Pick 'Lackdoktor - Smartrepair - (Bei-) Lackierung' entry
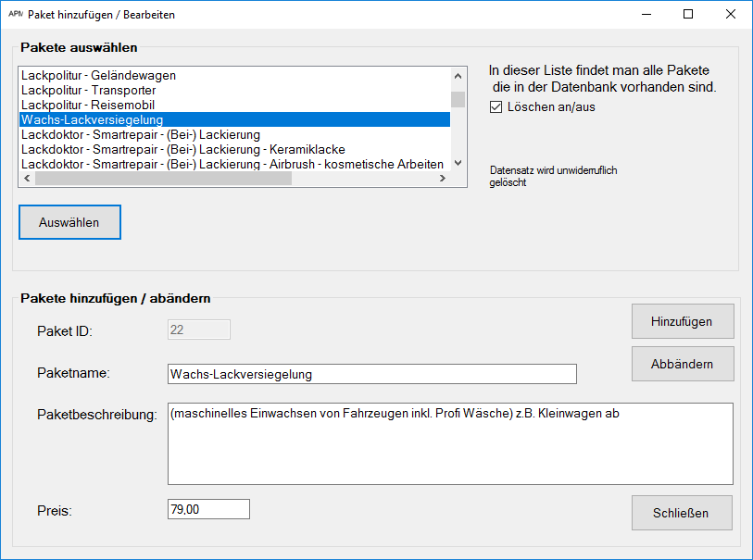The width and height of the screenshot is (753, 560). pos(141,134)
